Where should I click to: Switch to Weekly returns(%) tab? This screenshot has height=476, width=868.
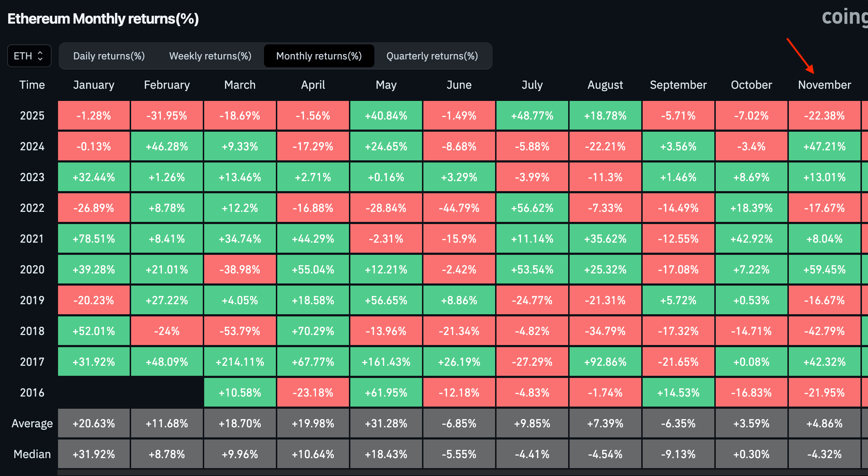click(210, 56)
